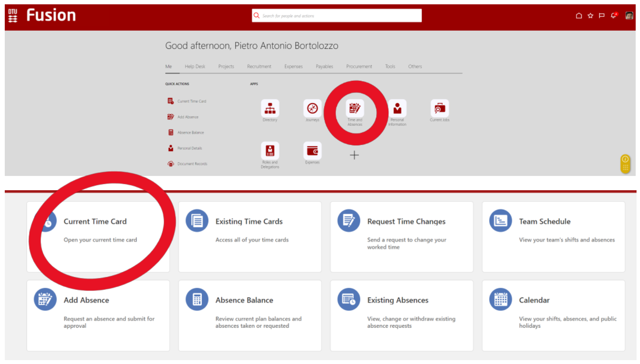640x364 pixels.
Task: Open the Procurement tab
Action: pyautogui.click(x=359, y=67)
